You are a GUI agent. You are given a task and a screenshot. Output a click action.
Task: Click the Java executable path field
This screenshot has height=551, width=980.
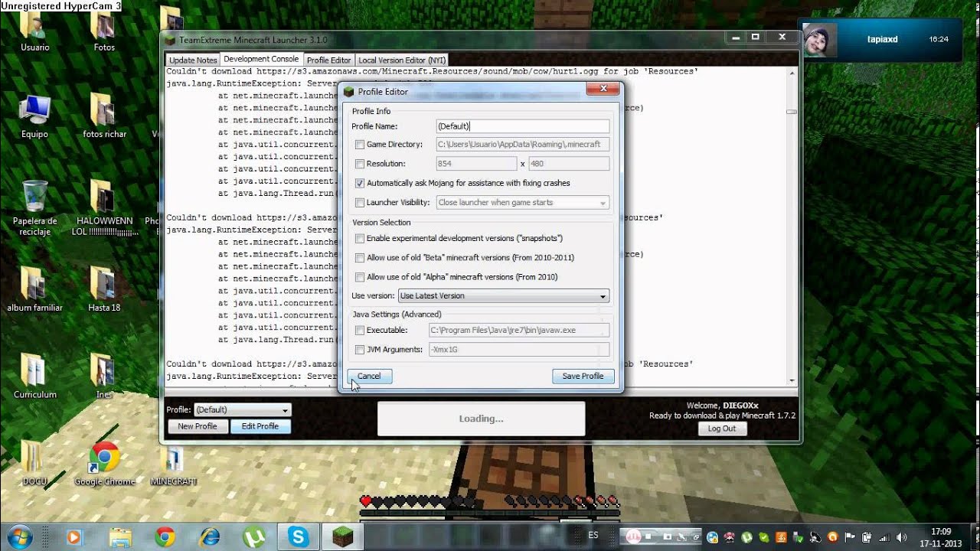coord(518,331)
